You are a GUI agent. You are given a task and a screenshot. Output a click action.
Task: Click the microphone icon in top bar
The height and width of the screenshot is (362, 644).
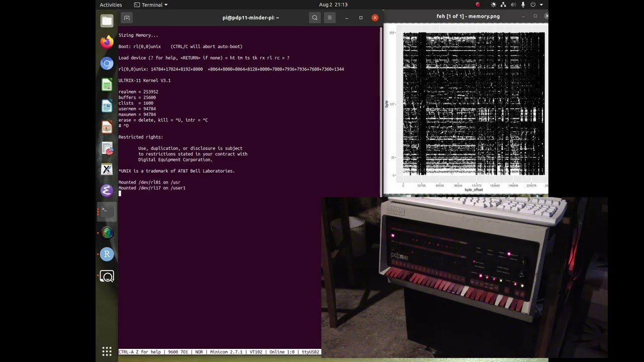[523, 5]
